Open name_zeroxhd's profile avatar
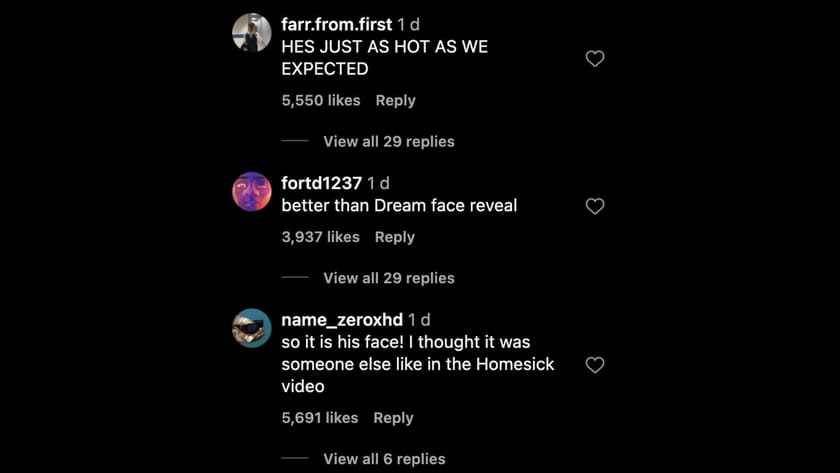 click(251, 328)
